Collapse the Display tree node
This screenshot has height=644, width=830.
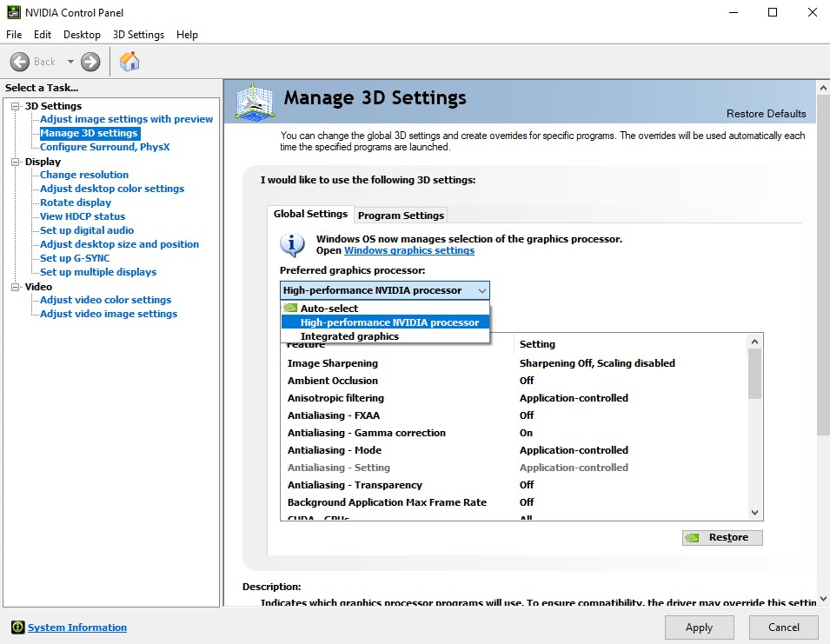click(x=15, y=162)
